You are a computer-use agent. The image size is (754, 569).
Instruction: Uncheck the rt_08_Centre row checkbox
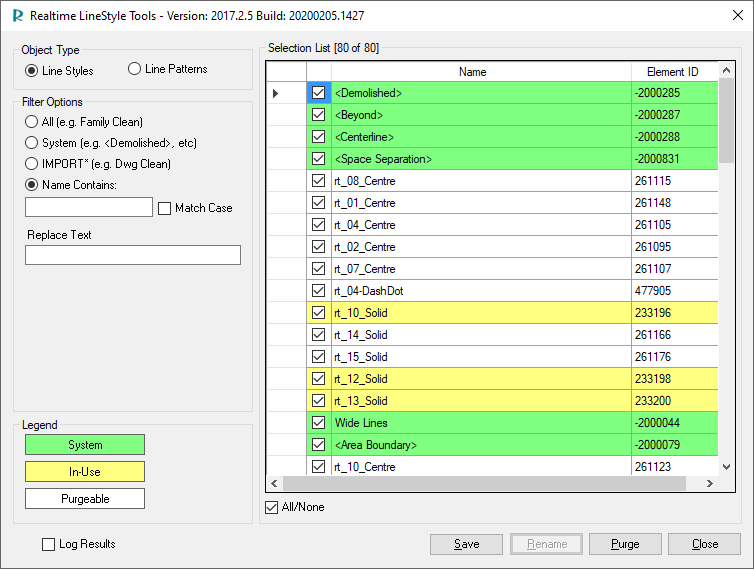[x=318, y=180]
